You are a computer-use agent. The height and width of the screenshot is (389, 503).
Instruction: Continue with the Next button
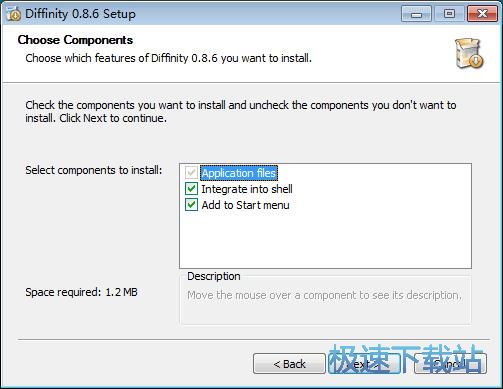(364, 364)
